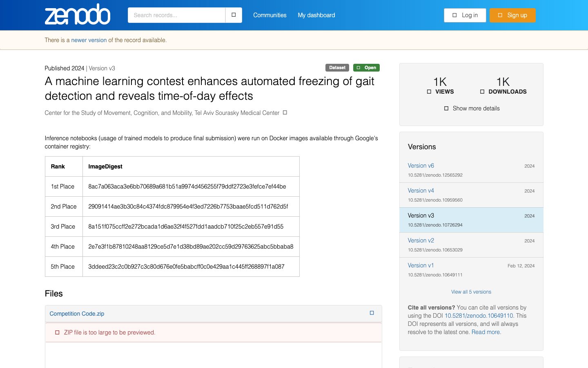The image size is (588, 368).
Task: Click the 1K VIEWS statistic
Action: point(440,85)
